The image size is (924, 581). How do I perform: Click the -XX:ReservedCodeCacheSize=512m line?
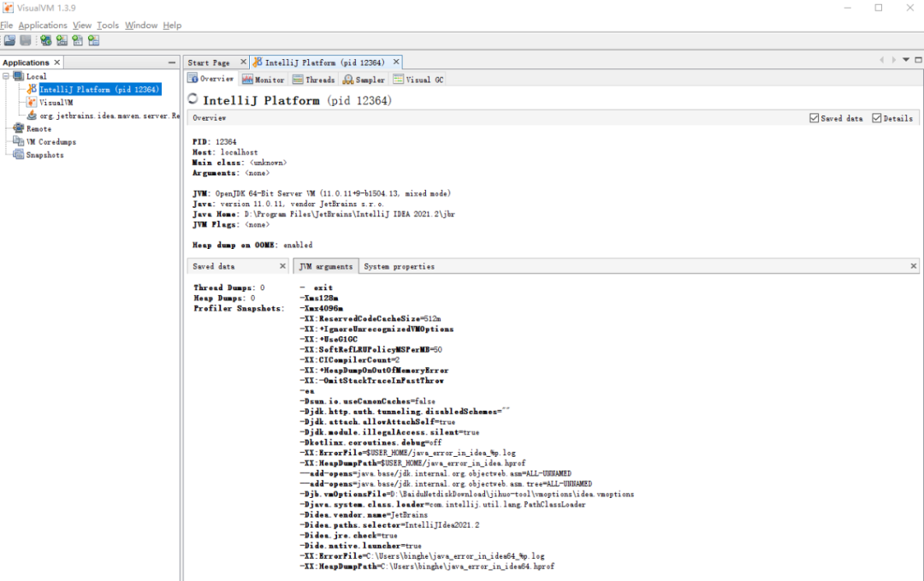370,319
